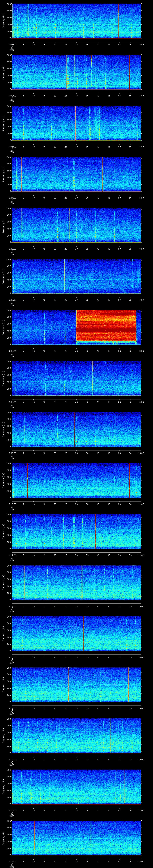Click the 11:00 end time label
The height and width of the screenshot is (868, 153).
(141, 504)
